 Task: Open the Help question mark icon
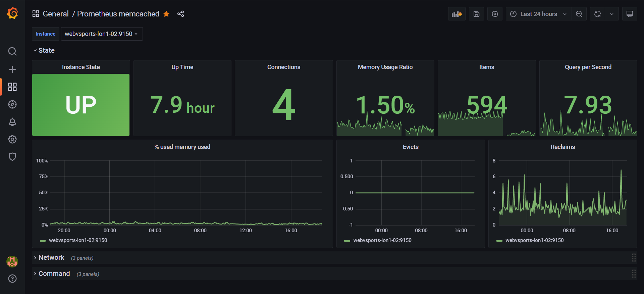pos(12,279)
